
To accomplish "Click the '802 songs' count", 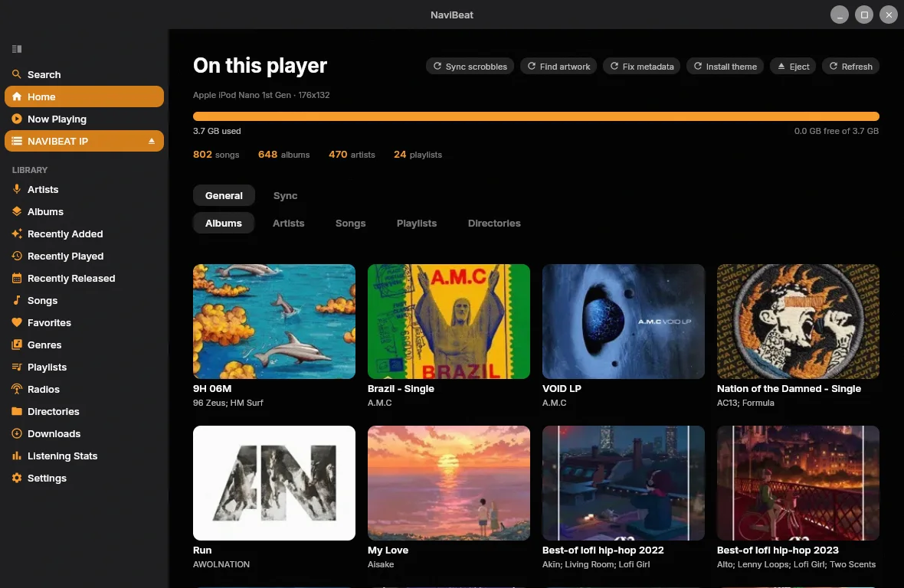I will [x=216, y=155].
